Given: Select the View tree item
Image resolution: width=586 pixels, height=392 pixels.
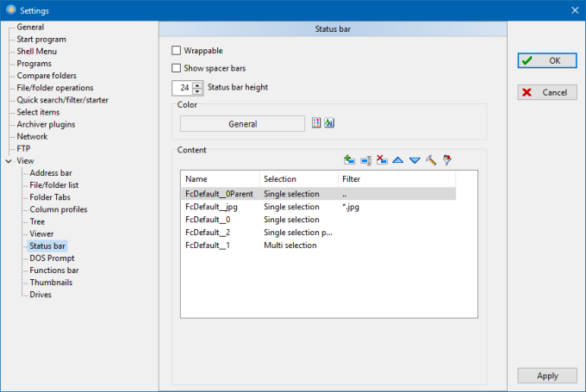Looking at the screenshot, I should (x=25, y=161).
